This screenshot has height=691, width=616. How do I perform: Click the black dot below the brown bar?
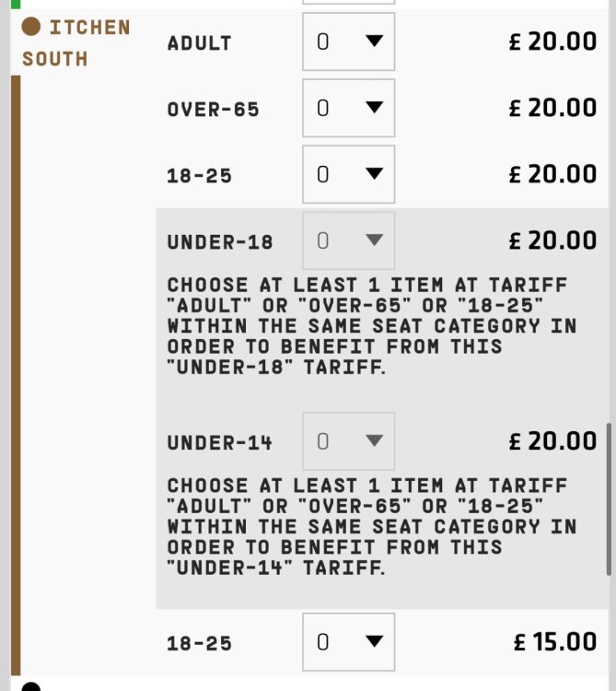tap(31, 687)
